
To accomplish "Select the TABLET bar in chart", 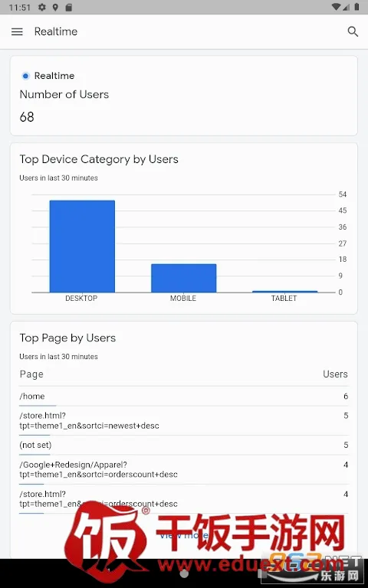I will 284,292.
